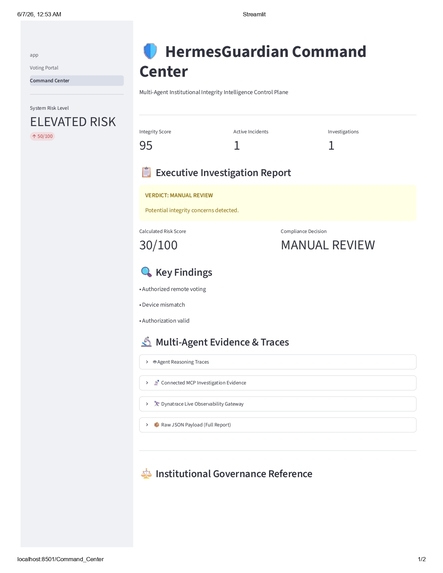This screenshot has width=443, height=573.
Task: Click the HermesGuardian Command Center heading
Action: [253, 61]
